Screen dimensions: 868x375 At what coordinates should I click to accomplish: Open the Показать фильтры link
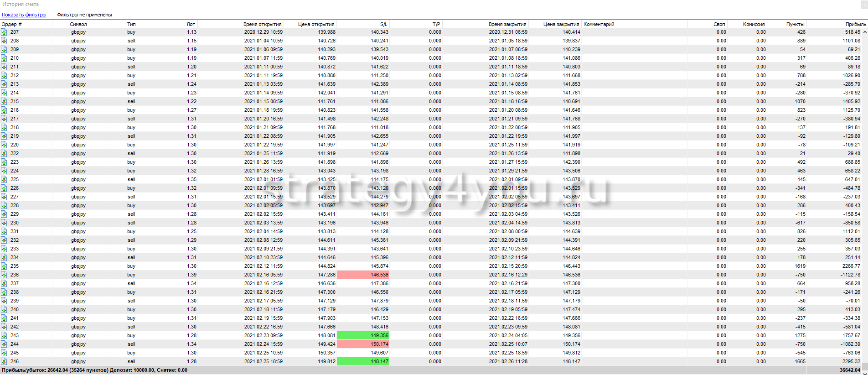click(24, 15)
